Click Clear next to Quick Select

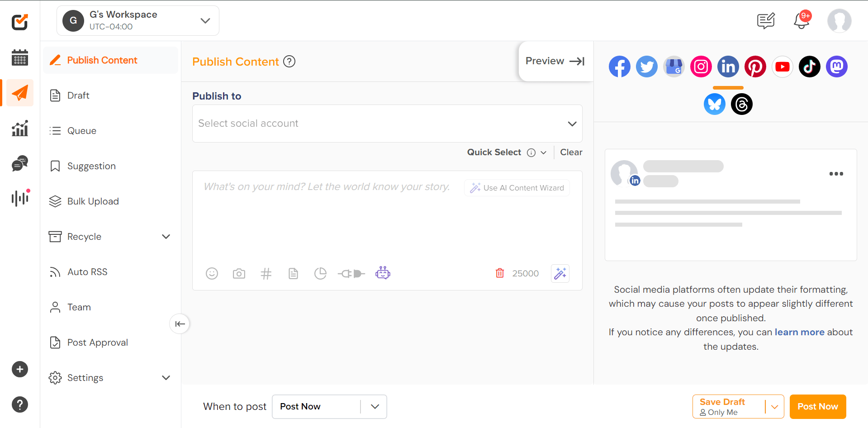(571, 152)
